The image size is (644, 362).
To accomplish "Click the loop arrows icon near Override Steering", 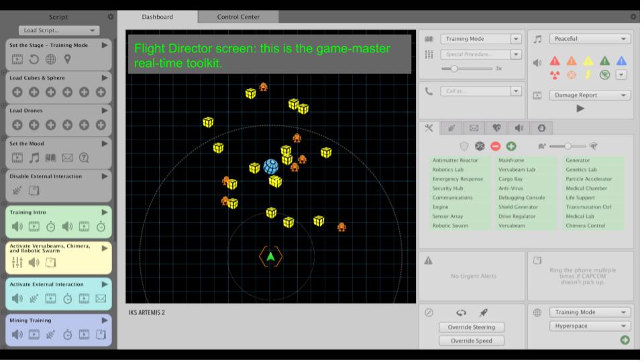I will click(x=462, y=313).
